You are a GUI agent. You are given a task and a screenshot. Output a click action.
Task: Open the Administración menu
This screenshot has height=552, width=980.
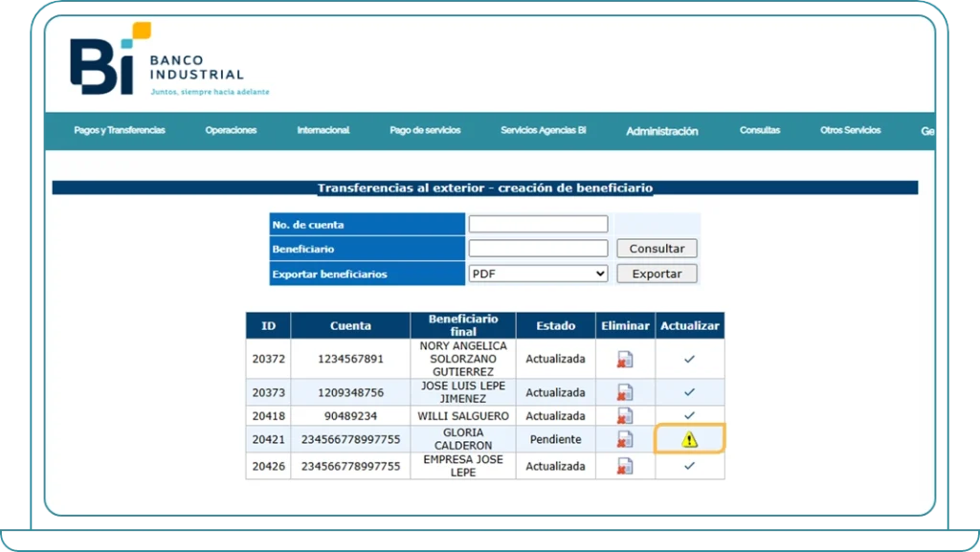661,131
